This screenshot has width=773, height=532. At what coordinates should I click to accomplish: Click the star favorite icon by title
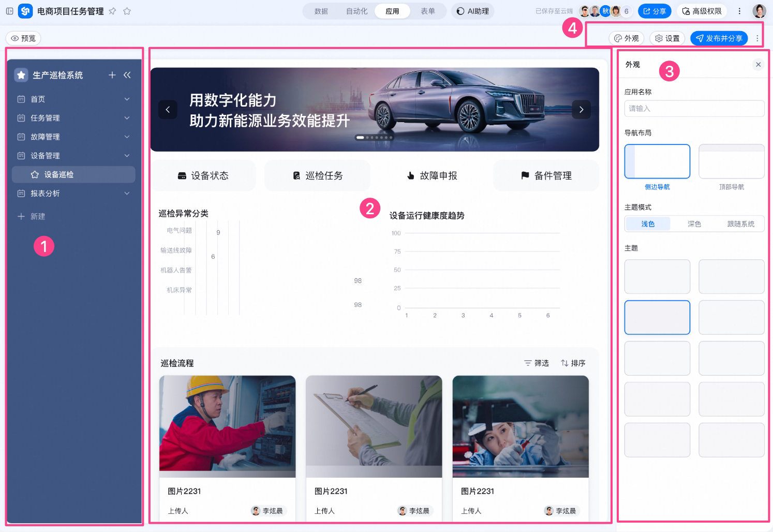pyautogui.click(x=127, y=11)
